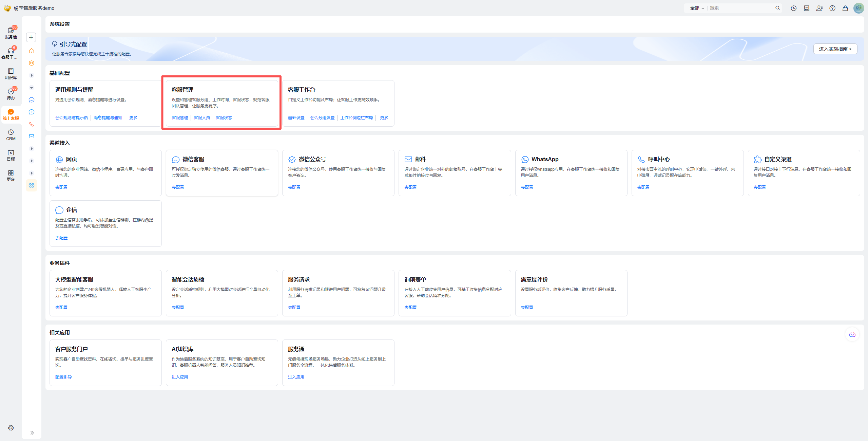
Task: Click the plus add button in secondary sidebar
Action: point(31,37)
